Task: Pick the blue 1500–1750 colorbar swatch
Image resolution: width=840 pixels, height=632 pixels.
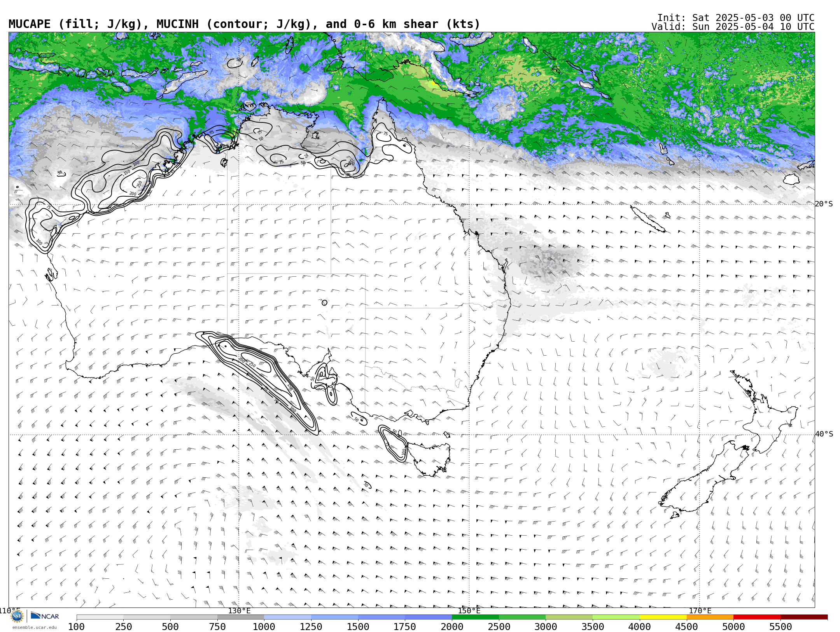Action: click(x=381, y=617)
